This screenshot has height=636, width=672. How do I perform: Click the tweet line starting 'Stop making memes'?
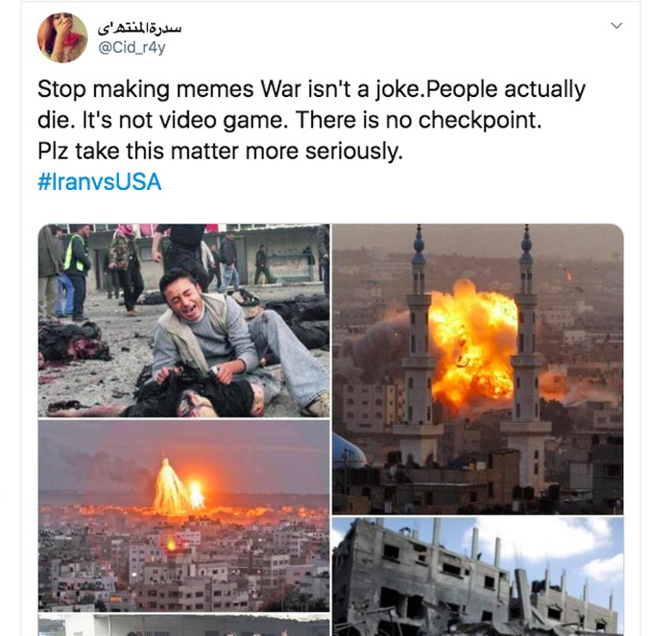click(x=312, y=89)
